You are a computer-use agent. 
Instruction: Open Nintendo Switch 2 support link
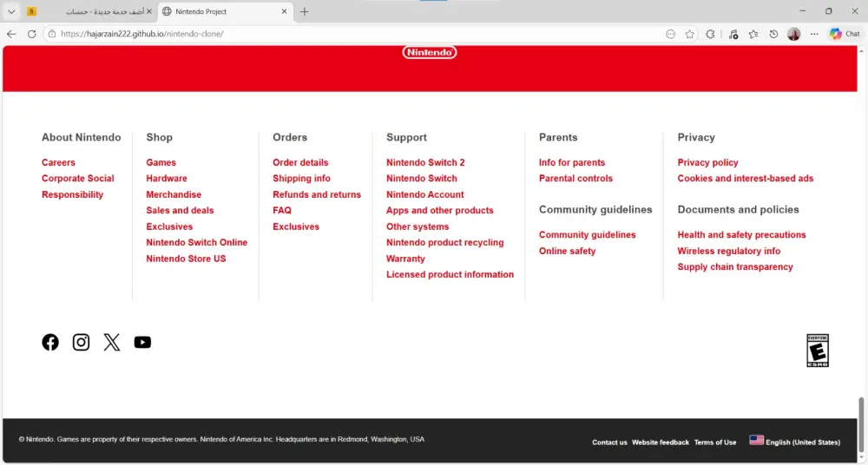(425, 162)
